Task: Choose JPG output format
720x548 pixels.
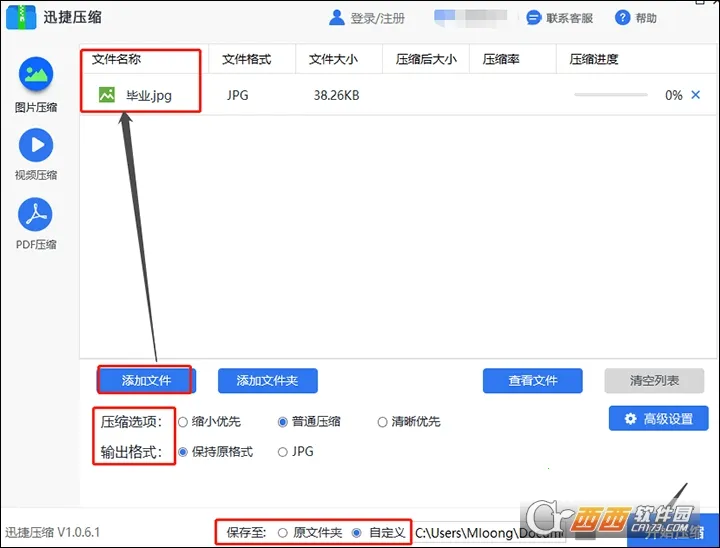Action: coord(283,452)
